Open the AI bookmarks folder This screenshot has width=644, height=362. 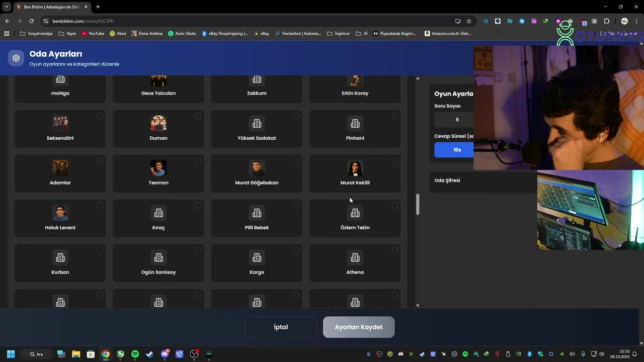pyautogui.click(x=362, y=34)
